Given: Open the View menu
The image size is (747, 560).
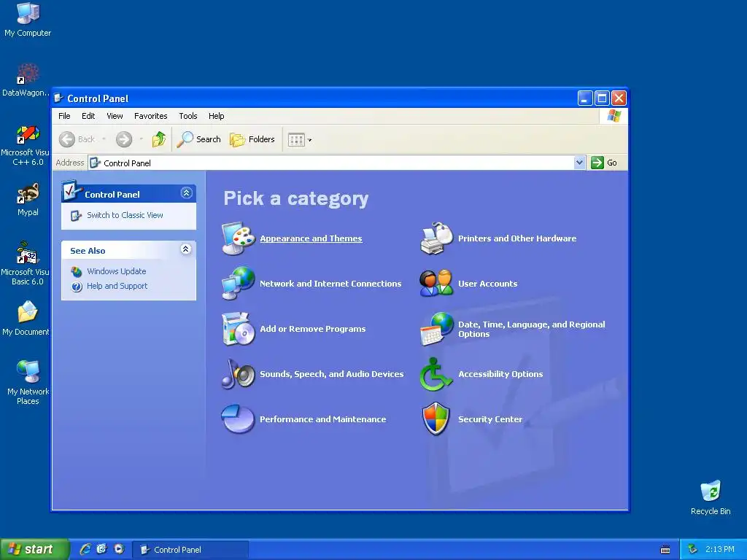Looking at the screenshot, I should pos(115,116).
